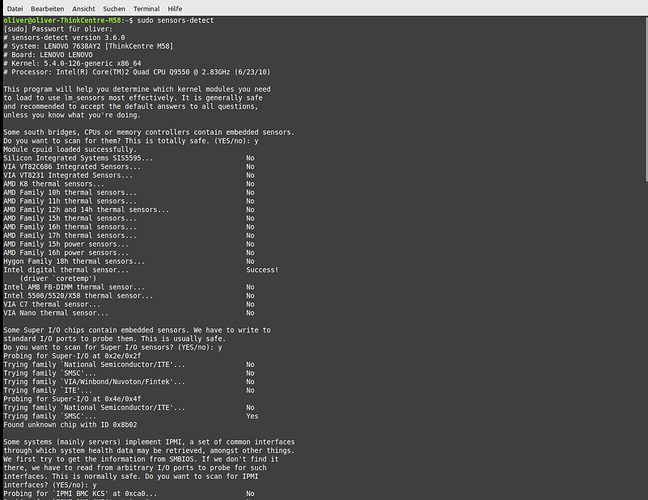Open the Bearbeiten menu

[x=48, y=9]
